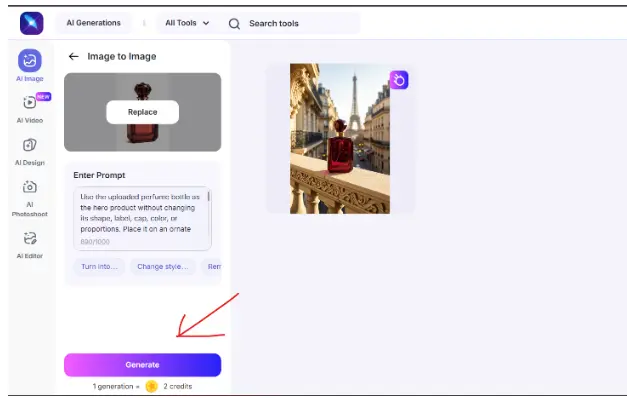Select the 'Change style...' prompt suggestion
This screenshot has height=398, width=627.
[x=163, y=267]
